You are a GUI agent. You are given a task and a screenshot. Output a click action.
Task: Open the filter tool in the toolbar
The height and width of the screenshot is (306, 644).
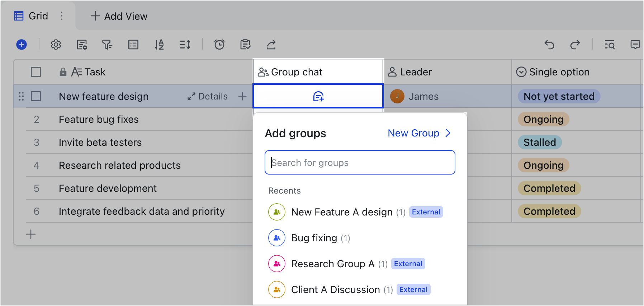point(107,45)
